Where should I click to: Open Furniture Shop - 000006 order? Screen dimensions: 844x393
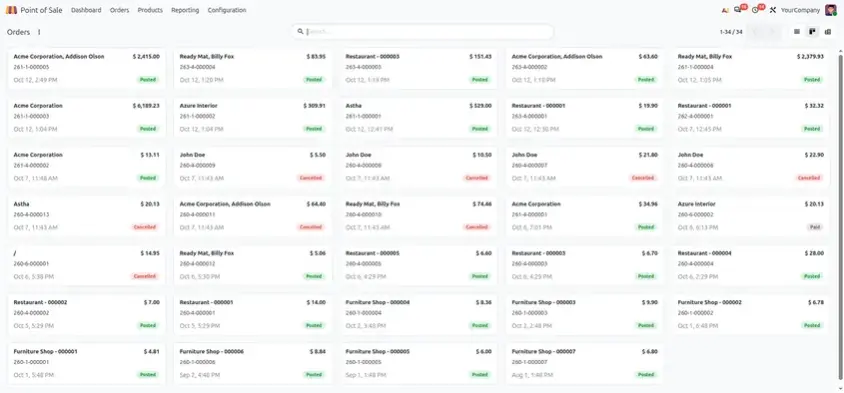(253, 364)
